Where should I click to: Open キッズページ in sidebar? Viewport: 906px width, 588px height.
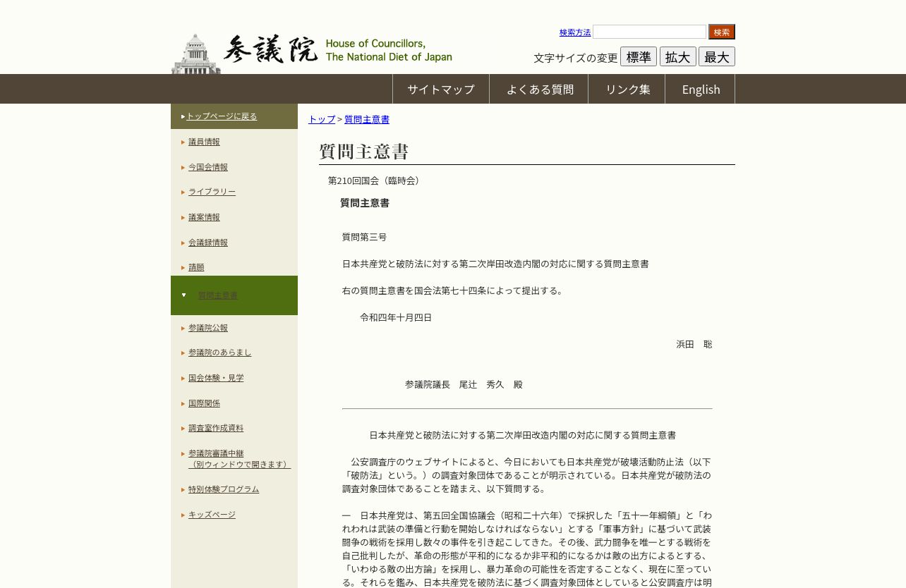click(212, 515)
